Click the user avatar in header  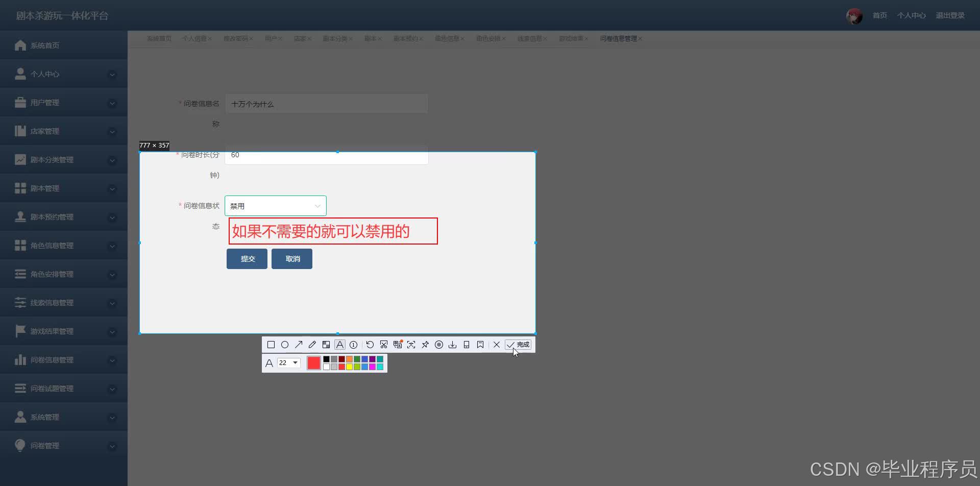[854, 16]
